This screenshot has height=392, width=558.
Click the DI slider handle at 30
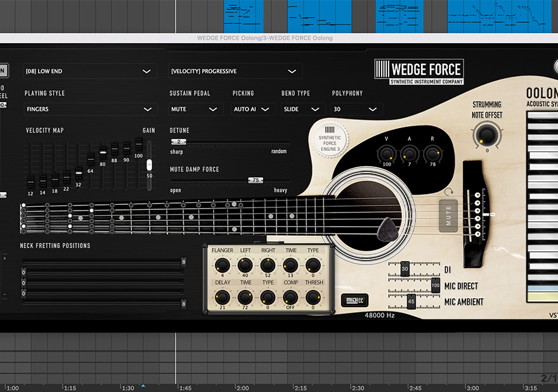click(x=405, y=269)
